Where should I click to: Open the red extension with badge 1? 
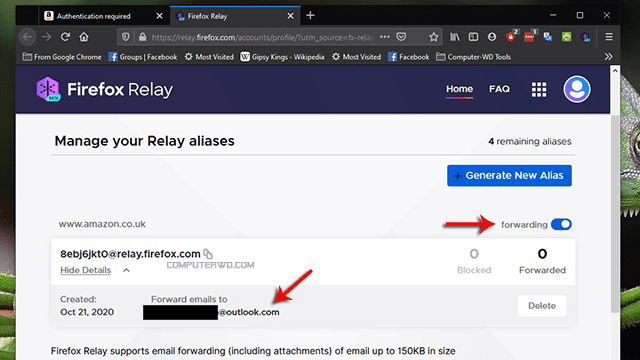[530, 36]
